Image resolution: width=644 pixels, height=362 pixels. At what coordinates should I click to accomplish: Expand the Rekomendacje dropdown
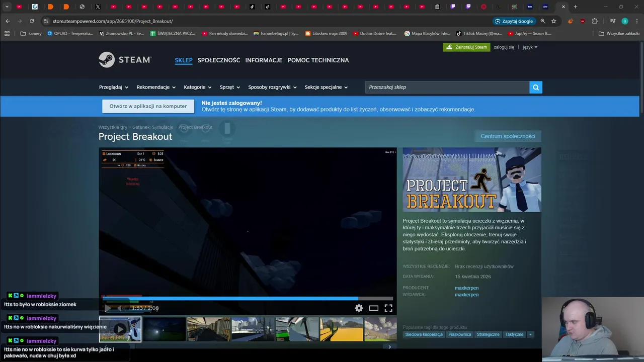(x=156, y=87)
